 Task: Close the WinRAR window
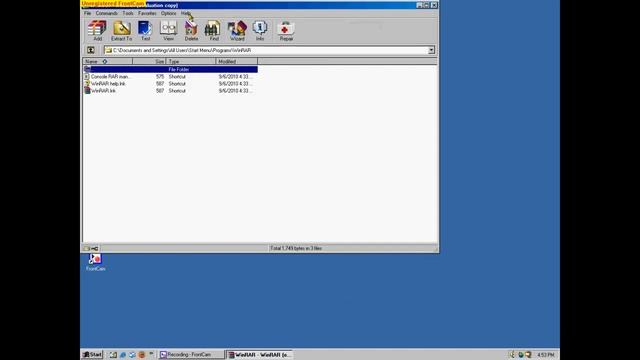[x=434, y=5]
